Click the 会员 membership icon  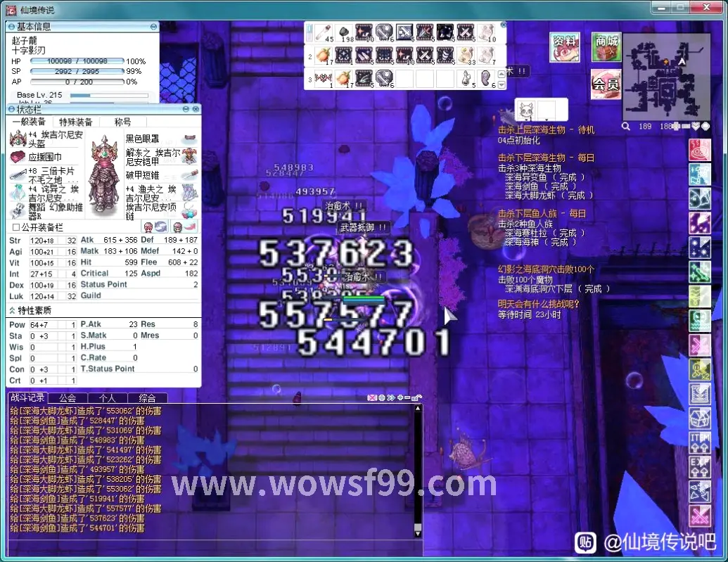point(606,84)
